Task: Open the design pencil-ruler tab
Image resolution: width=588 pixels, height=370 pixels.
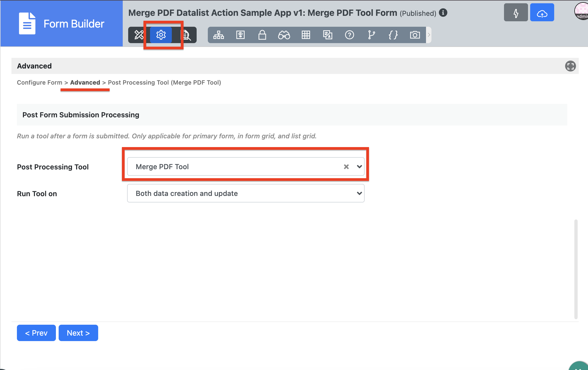Action: (x=139, y=35)
